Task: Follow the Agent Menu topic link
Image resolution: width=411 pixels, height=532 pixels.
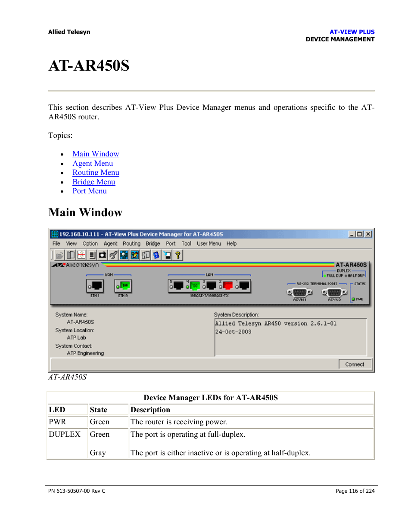Action: [x=93, y=163]
